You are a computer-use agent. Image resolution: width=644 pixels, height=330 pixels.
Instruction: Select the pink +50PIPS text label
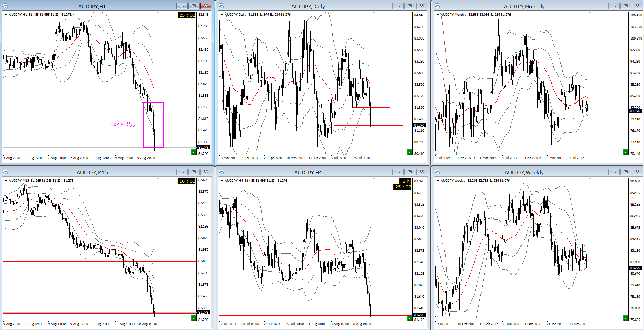(121, 124)
